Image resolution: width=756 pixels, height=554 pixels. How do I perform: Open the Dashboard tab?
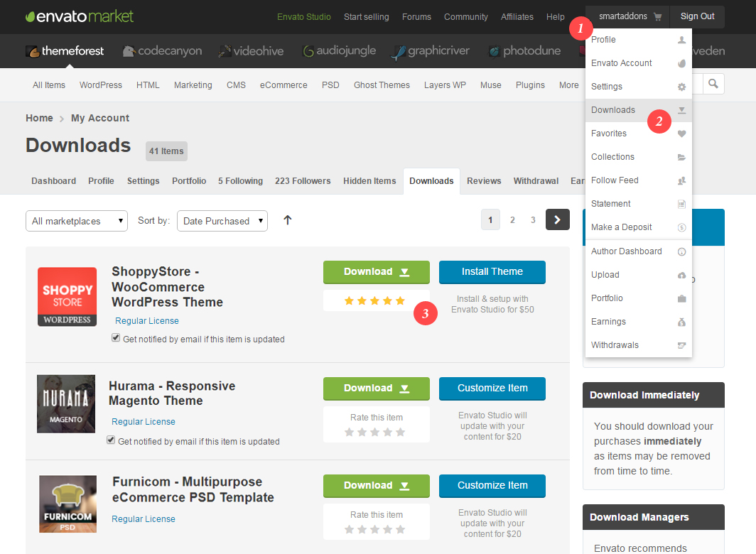coord(53,181)
